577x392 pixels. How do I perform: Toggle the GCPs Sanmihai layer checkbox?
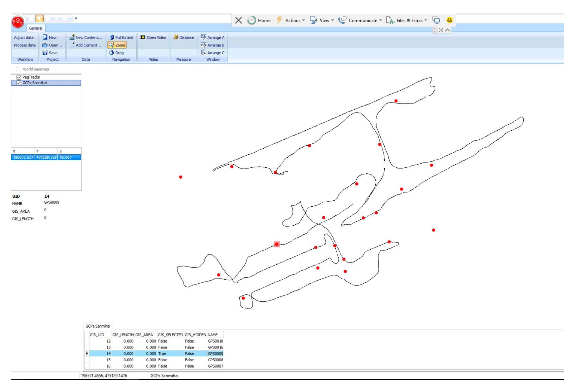pos(19,83)
